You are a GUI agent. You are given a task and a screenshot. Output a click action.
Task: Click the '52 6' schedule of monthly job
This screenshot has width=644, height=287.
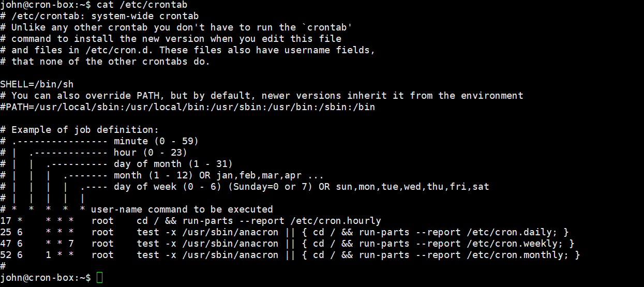[11, 255]
